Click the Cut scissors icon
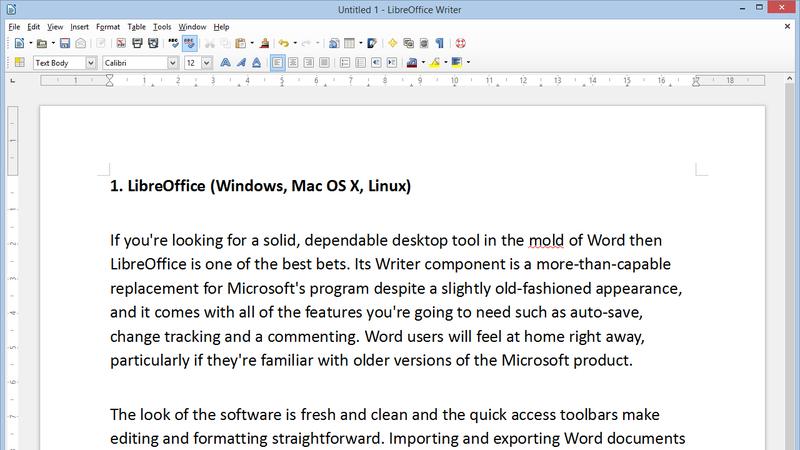Screen dimensions: 800x450 [x=210, y=44]
